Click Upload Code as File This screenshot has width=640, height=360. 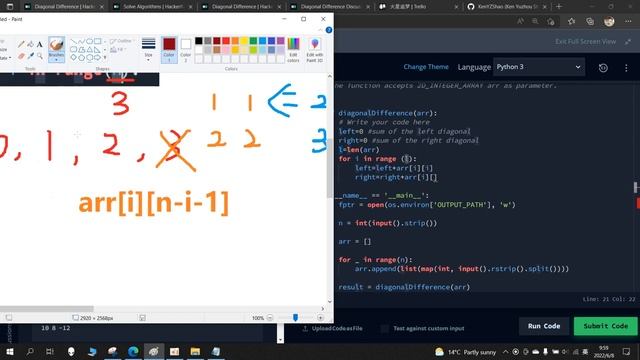coord(333,329)
